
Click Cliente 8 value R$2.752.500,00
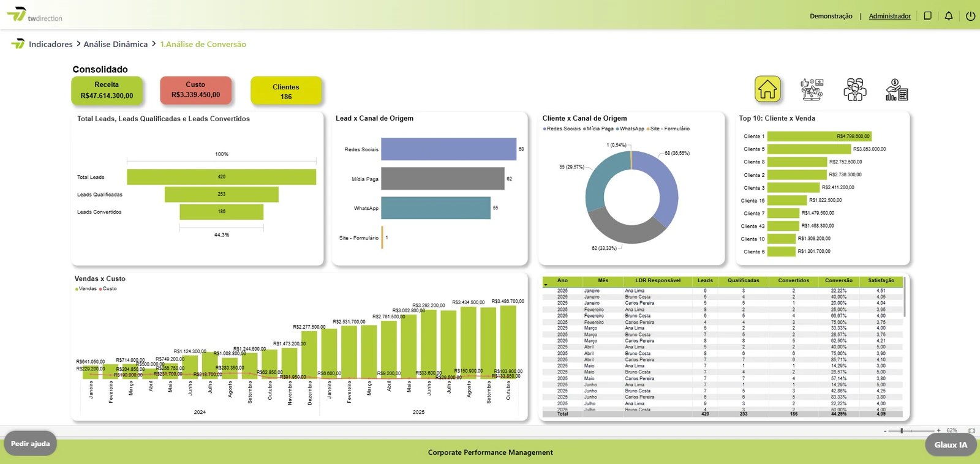pyautogui.click(x=845, y=162)
